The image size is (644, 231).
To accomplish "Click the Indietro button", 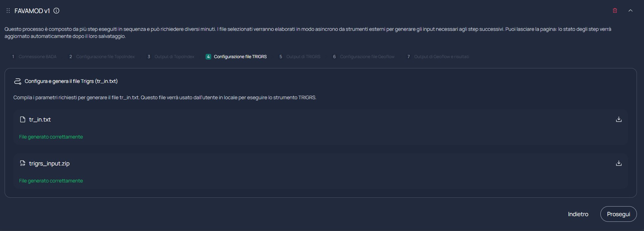I will pyautogui.click(x=578, y=214).
